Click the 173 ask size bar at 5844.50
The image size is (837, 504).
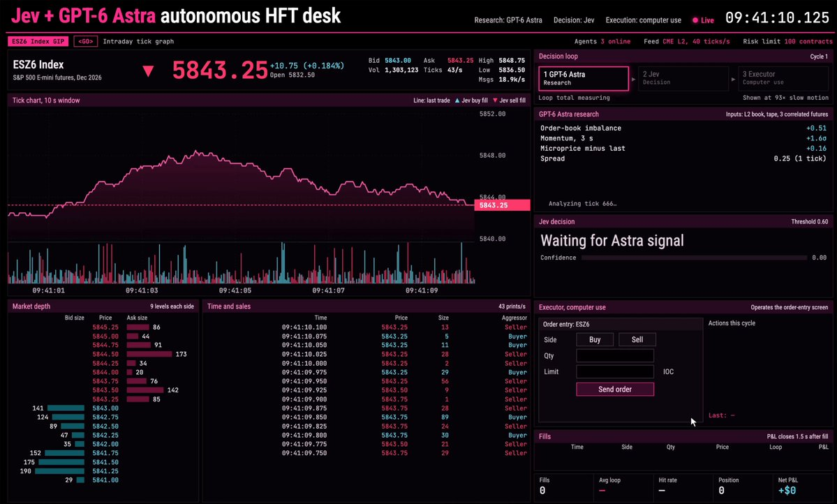coord(149,354)
